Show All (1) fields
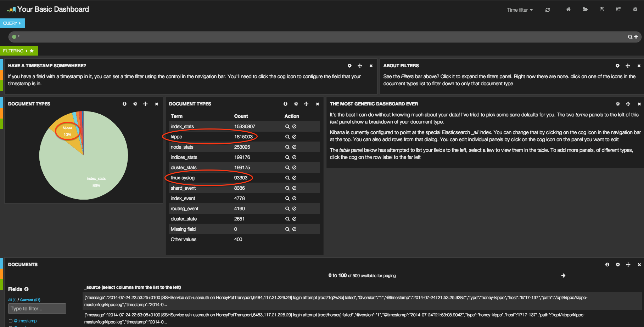The width and height of the screenshot is (644, 327). [12, 300]
